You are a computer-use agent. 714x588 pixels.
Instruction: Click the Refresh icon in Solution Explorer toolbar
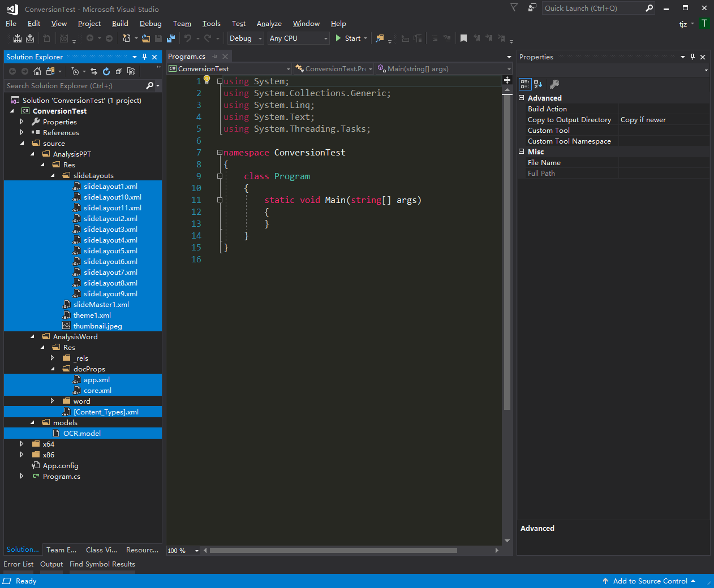(106, 71)
